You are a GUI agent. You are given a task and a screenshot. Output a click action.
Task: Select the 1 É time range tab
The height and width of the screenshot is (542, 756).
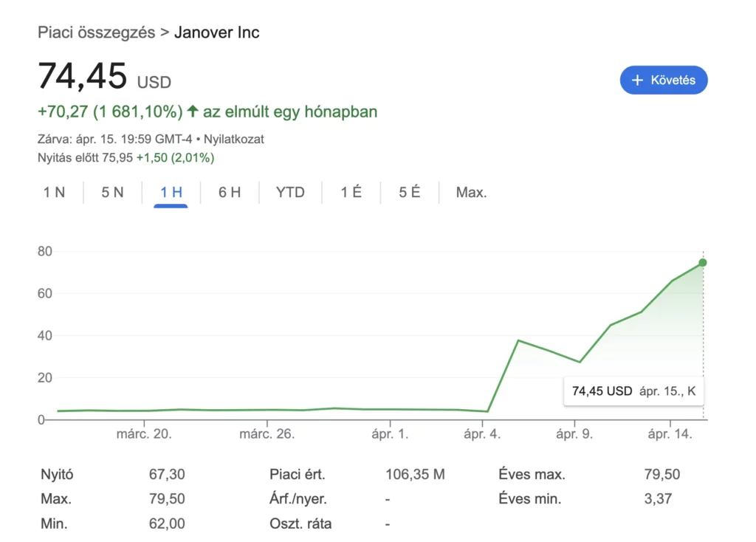(351, 193)
